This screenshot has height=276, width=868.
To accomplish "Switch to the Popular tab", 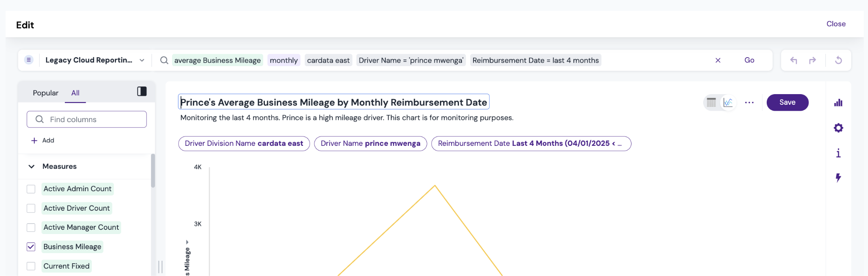I will click(x=46, y=93).
